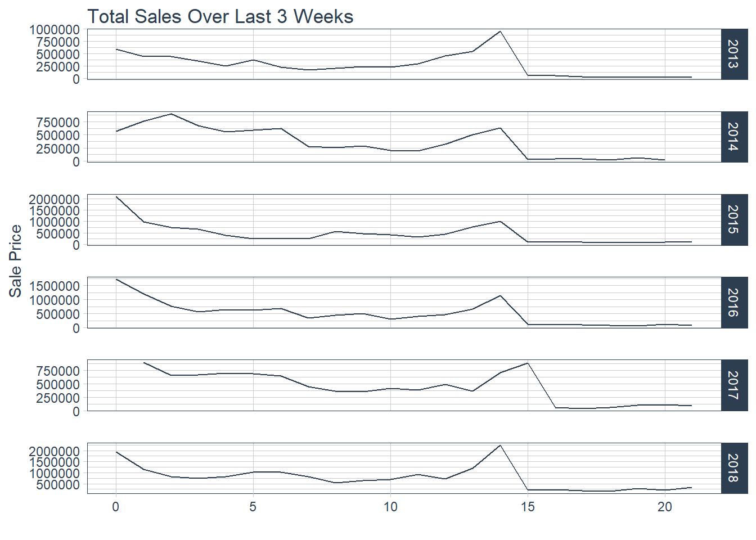This screenshot has height=540, width=756.
Task: Select the 2018 line's peak near day 14
Action: (x=500, y=445)
